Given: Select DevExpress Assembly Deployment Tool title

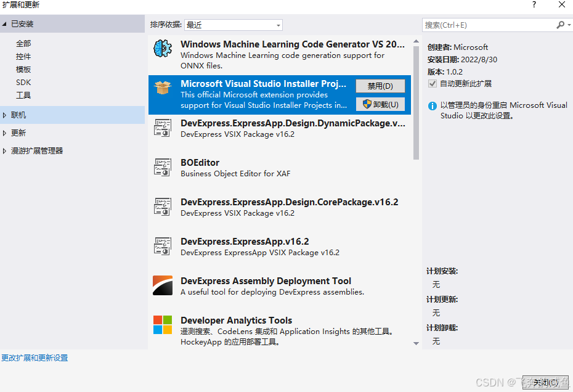Looking at the screenshot, I should click(x=266, y=281).
